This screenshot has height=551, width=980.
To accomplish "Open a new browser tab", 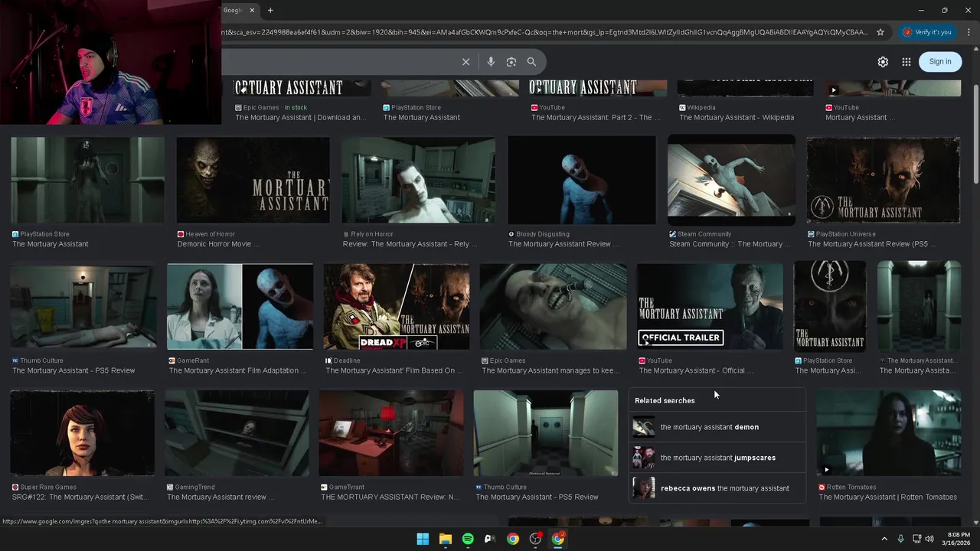I will coord(270,10).
